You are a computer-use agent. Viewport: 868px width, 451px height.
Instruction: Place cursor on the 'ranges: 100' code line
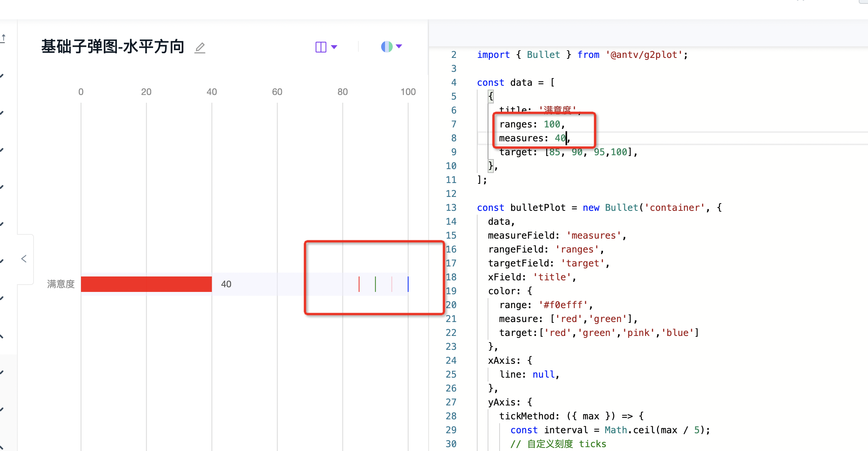(532, 124)
